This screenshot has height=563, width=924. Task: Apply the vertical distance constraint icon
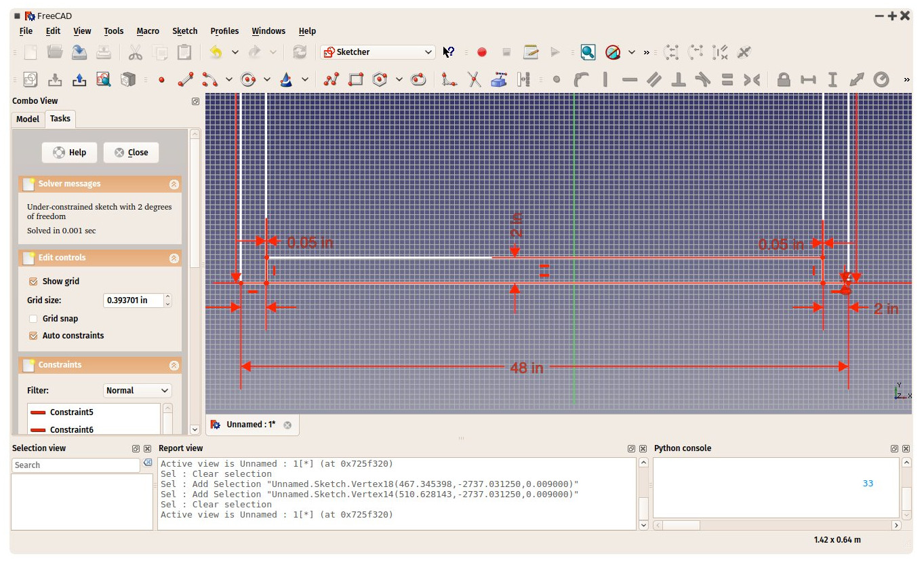[x=832, y=80]
